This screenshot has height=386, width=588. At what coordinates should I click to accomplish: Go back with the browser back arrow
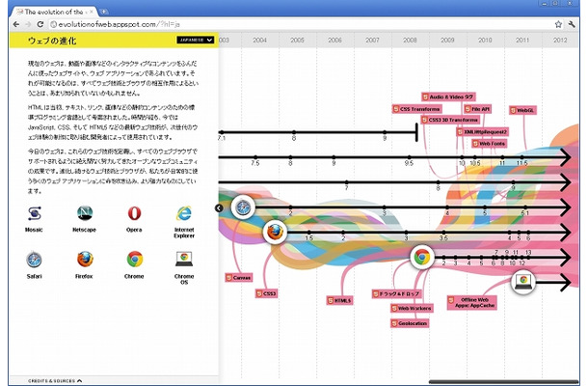point(16,24)
